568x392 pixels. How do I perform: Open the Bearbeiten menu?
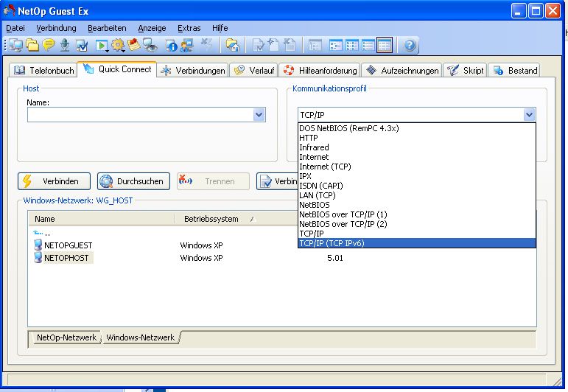pyautogui.click(x=107, y=28)
